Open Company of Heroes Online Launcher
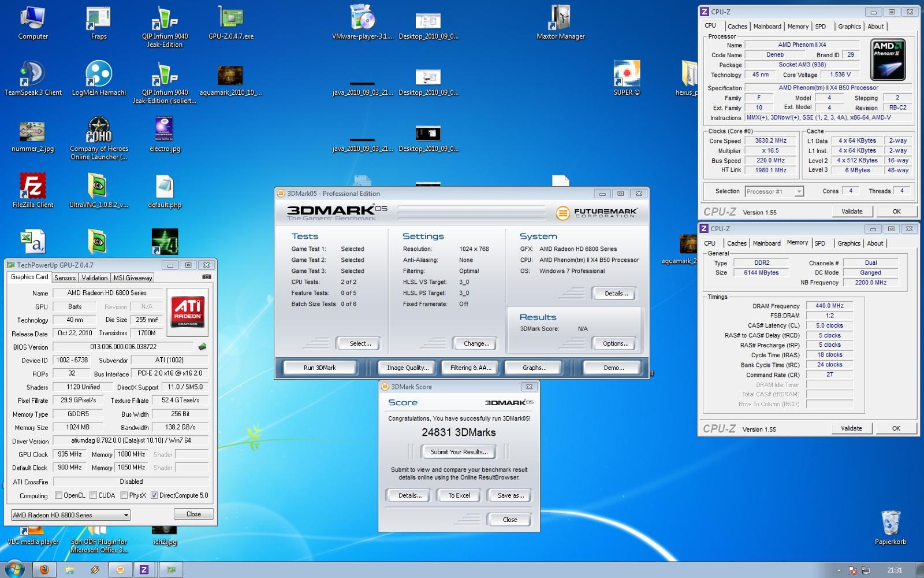This screenshot has height=578, width=924. [99, 139]
